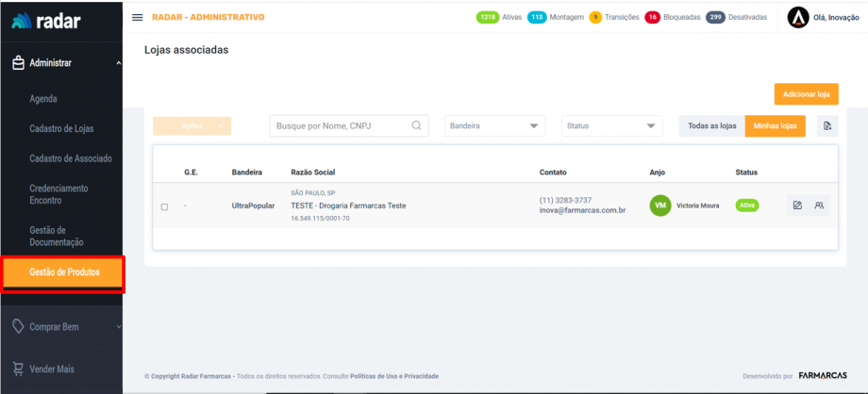Click the Radar logo

coord(47,21)
